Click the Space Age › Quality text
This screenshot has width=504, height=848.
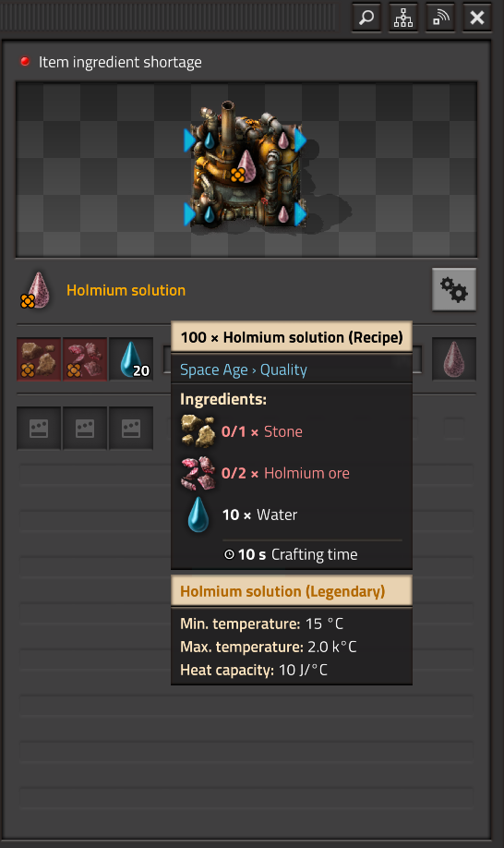pyautogui.click(x=244, y=369)
